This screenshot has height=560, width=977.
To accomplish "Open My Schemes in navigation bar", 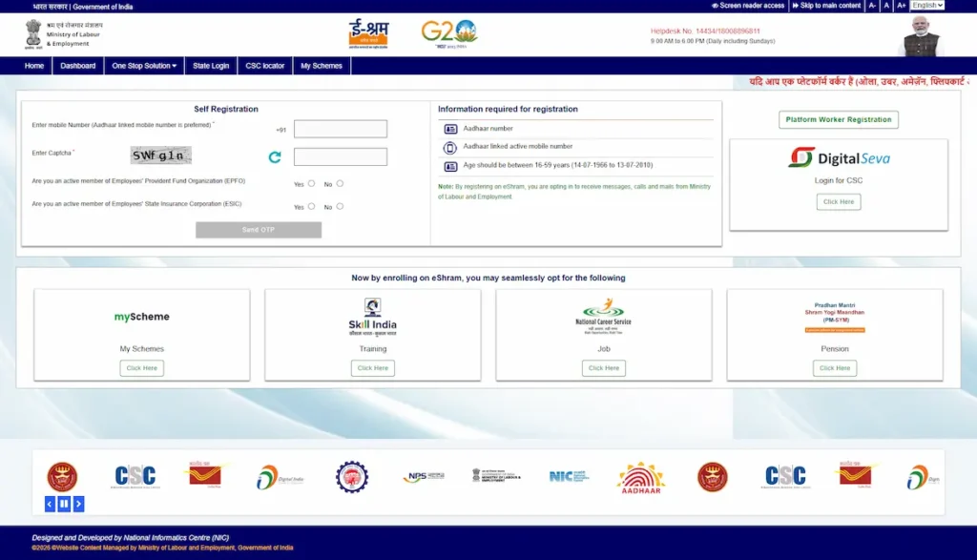I will click(322, 66).
